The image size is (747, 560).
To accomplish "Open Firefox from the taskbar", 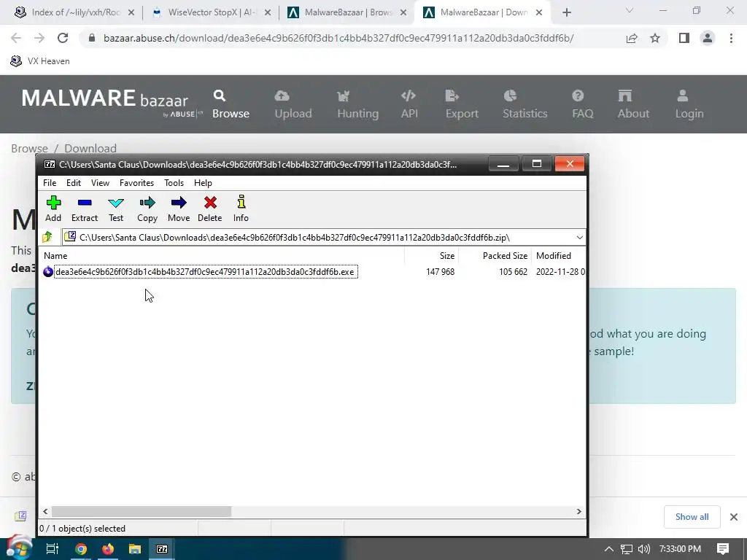I will (108, 548).
